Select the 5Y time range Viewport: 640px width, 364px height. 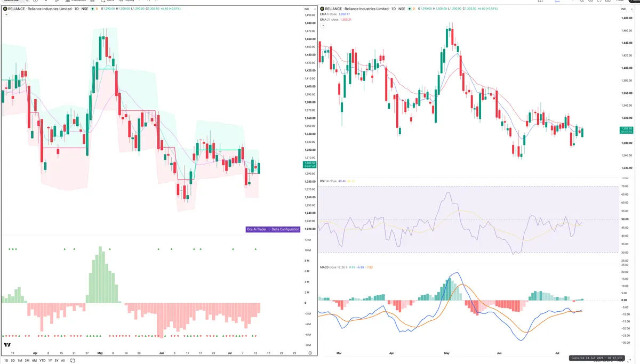click(x=57, y=361)
